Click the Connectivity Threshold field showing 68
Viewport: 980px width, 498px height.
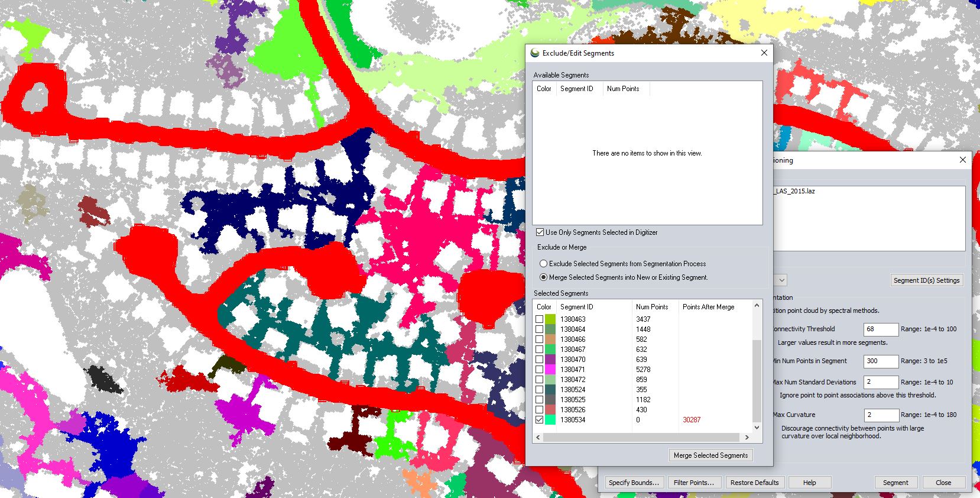(881, 329)
